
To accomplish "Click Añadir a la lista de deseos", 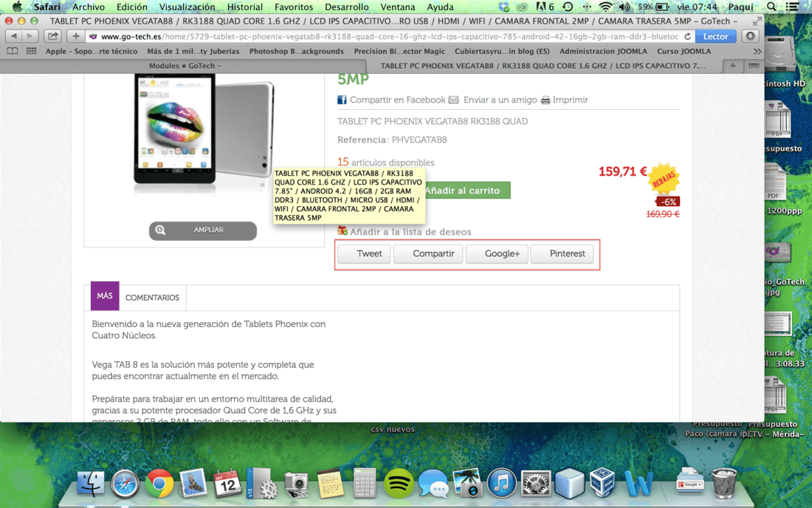I will click(410, 231).
